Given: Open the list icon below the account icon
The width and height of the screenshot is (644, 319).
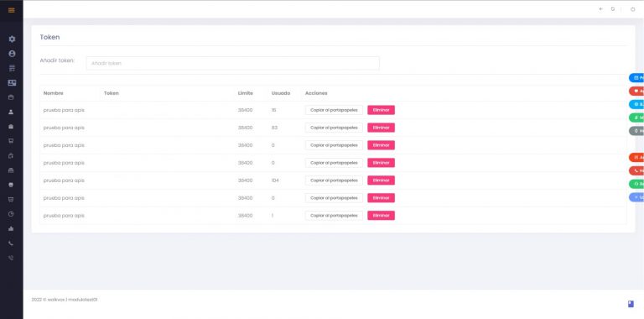Looking at the screenshot, I should 12,68.
